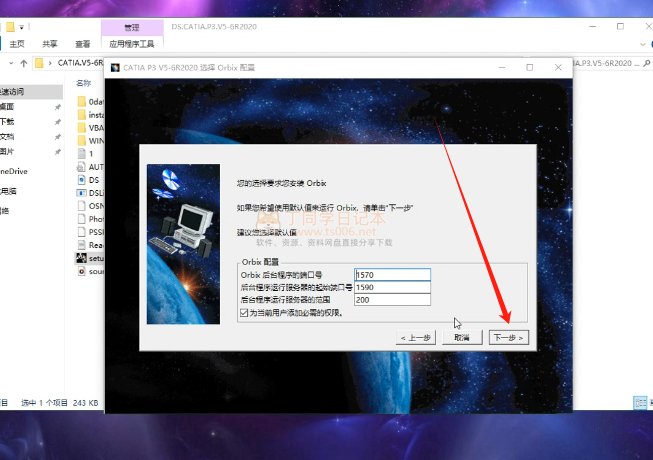Select the WIN folder icon in the file list
Image resolution: width=653 pixels, height=460 pixels.
pyautogui.click(x=82, y=141)
